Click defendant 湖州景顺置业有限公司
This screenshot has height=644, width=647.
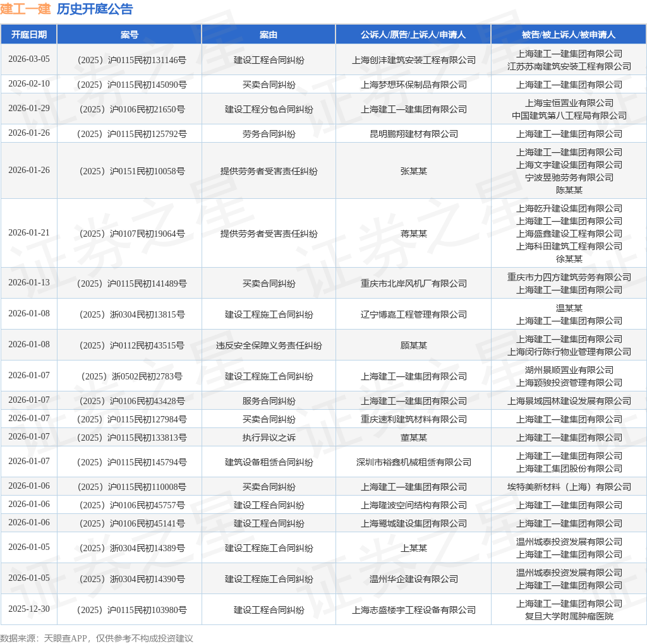569,370
